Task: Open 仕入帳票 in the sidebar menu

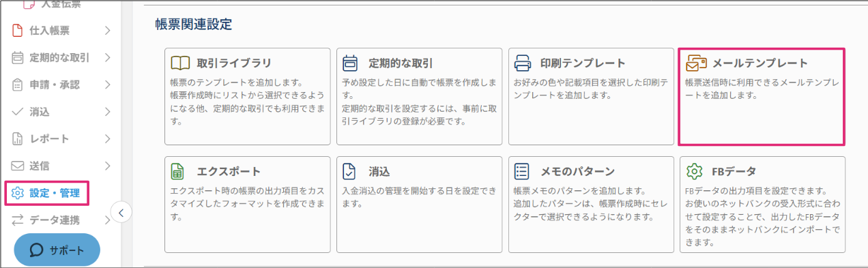Action: pyautogui.click(x=49, y=30)
